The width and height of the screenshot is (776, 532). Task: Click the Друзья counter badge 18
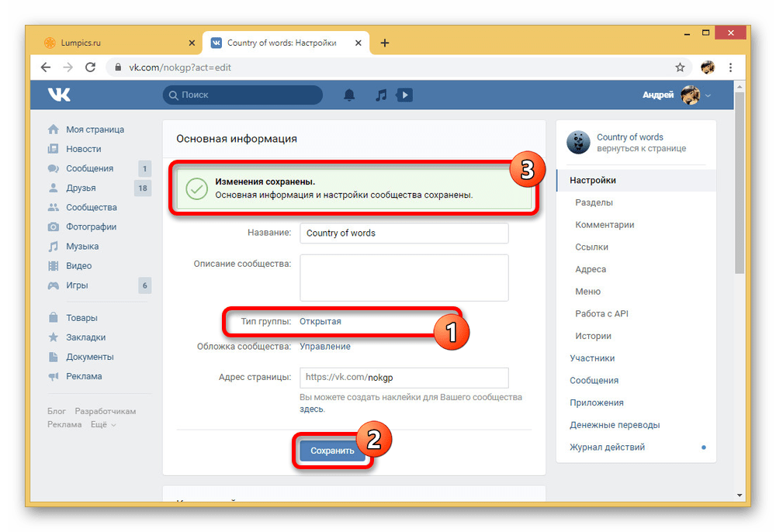click(143, 188)
